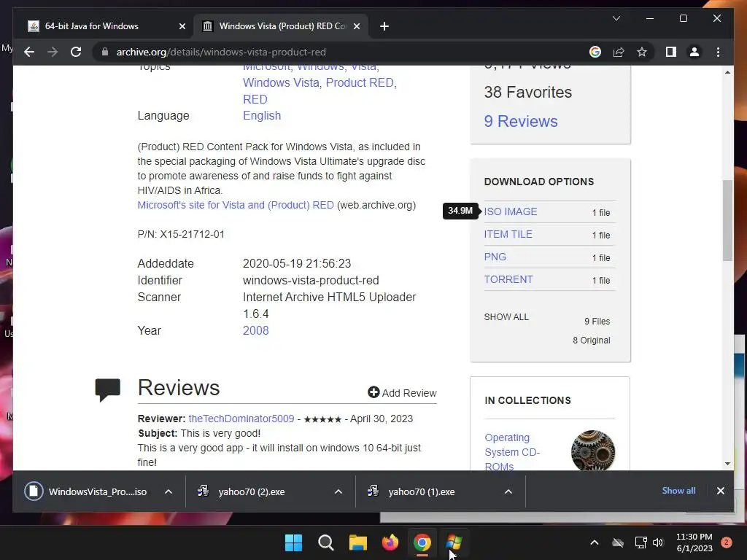
Task: Expand options for yahoo70 (2).exe download
Action: 338,491
